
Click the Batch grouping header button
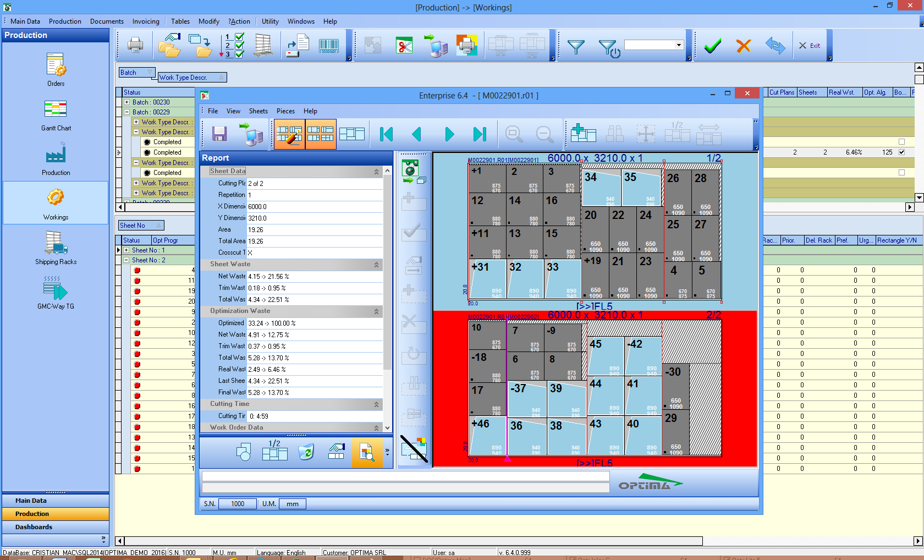click(137, 73)
